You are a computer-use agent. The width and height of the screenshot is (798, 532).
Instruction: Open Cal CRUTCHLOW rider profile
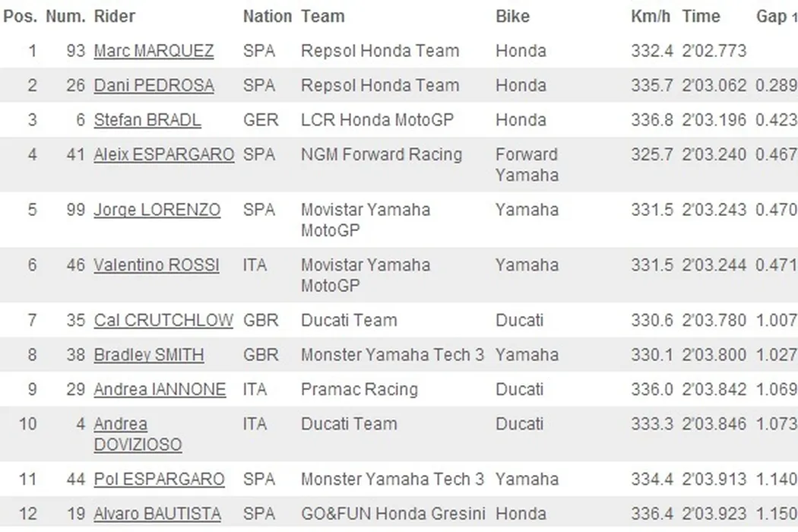[x=163, y=320]
